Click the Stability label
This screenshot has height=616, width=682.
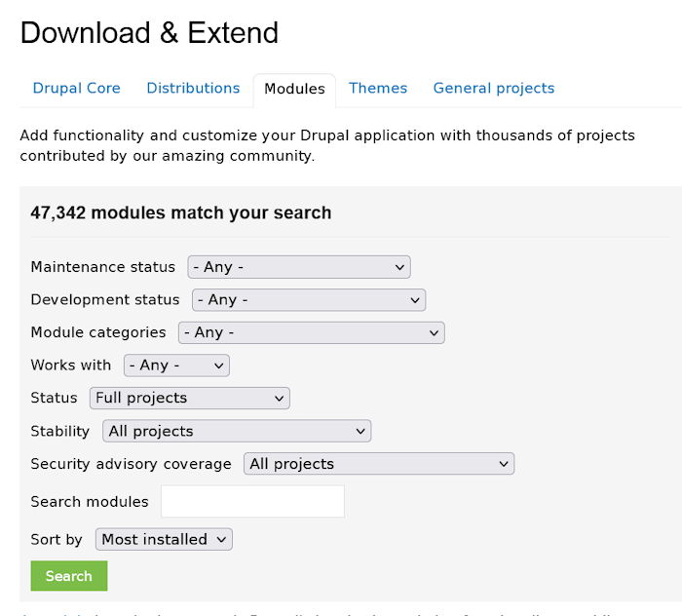60,431
